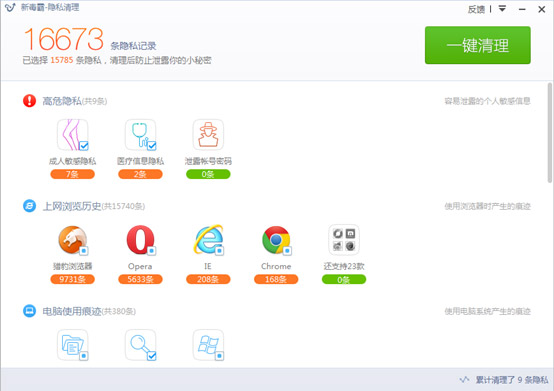Viewport: 554px width, 391px height.
Task: Select the Internet Explorer icon
Action: (x=208, y=240)
